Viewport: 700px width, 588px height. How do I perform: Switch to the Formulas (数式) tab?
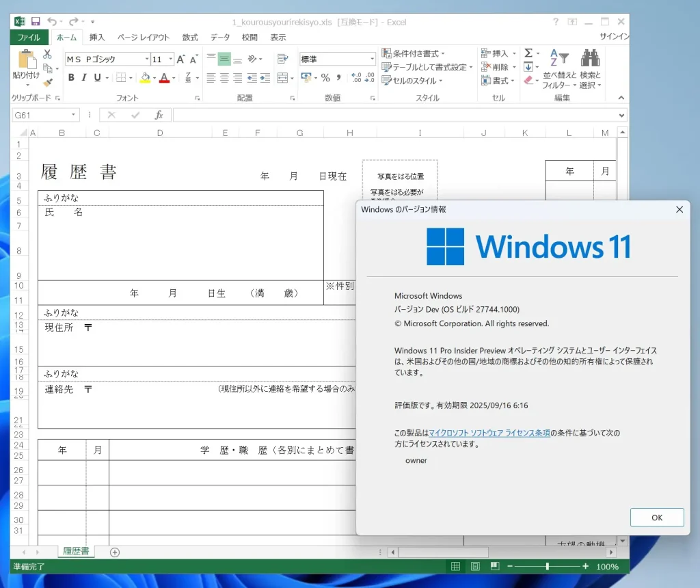(190, 38)
